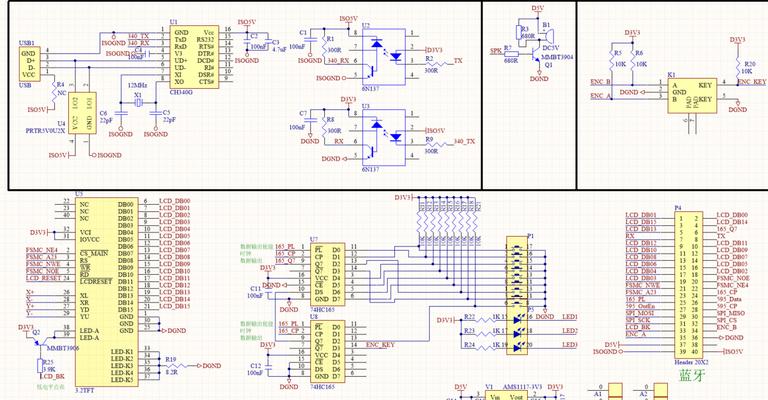
Task: Select resistor R25 below Q2
Action: (x=40, y=365)
